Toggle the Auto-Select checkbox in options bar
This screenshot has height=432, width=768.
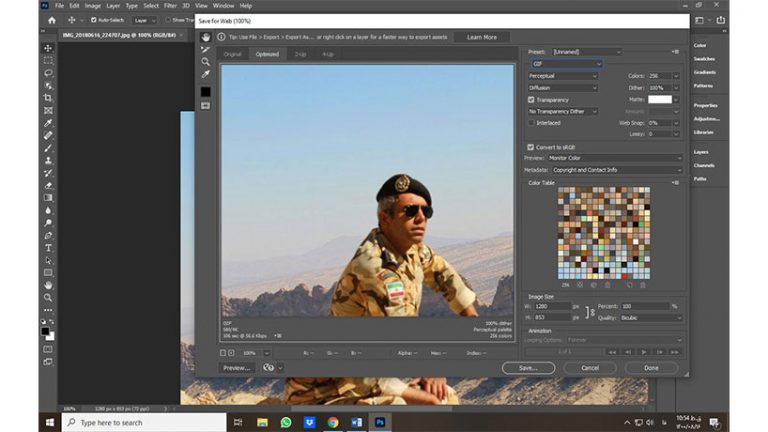(x=94, y=20)
